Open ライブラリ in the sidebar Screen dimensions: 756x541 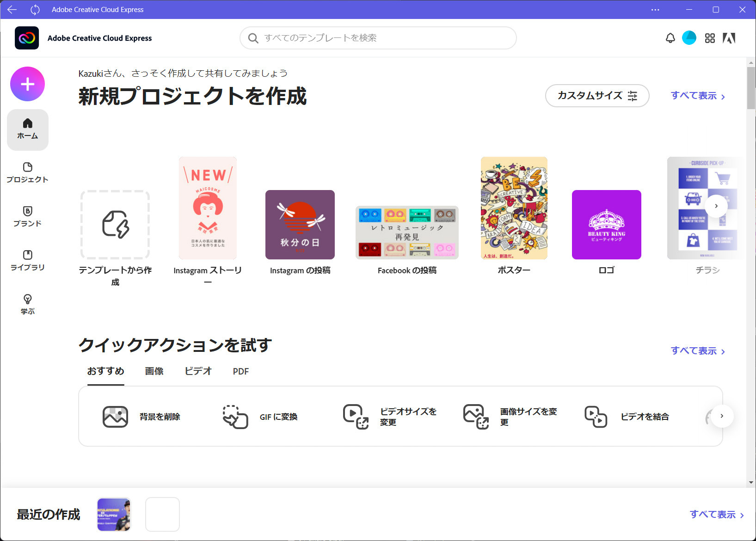(27, 260)
